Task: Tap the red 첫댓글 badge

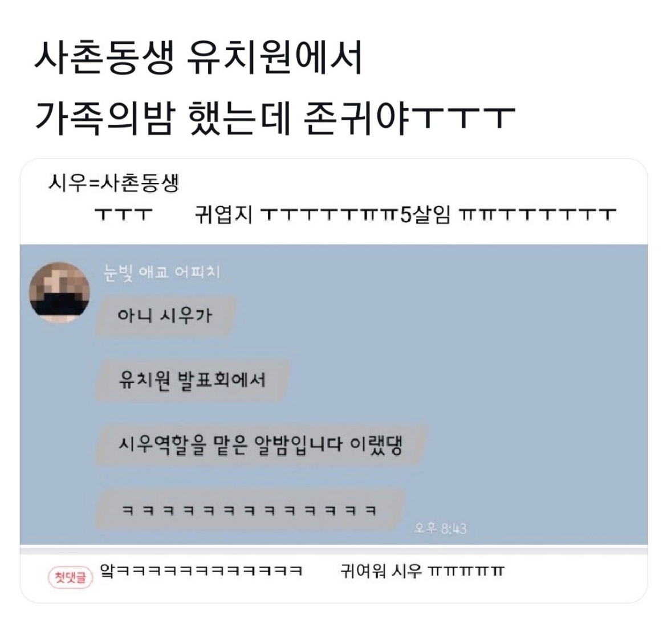Action: pos(70,577)
